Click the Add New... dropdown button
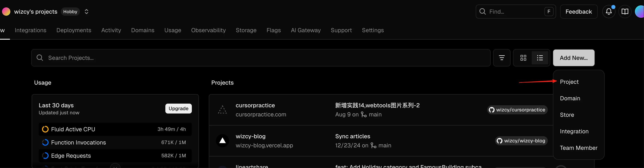Image resolution: width=644 pixels, height=168 pixels. [573, 58]
